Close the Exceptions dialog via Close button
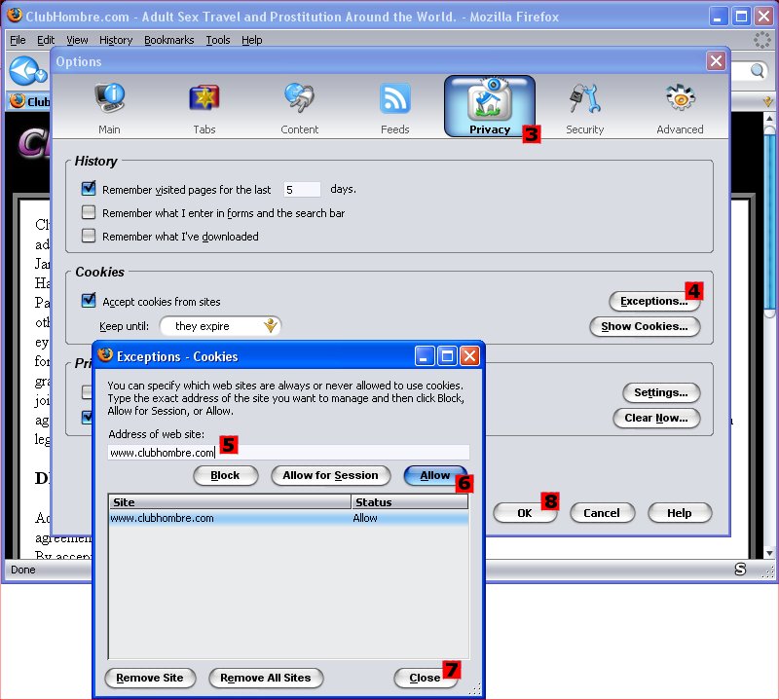This screenshot has width=779, height=700. pyautogui.click(x=425, y=678)
